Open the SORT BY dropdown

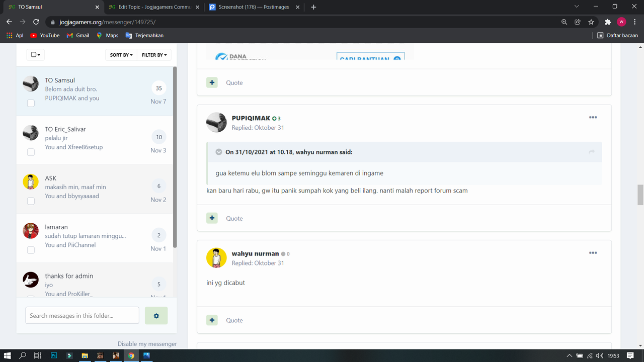pos(121,55)
